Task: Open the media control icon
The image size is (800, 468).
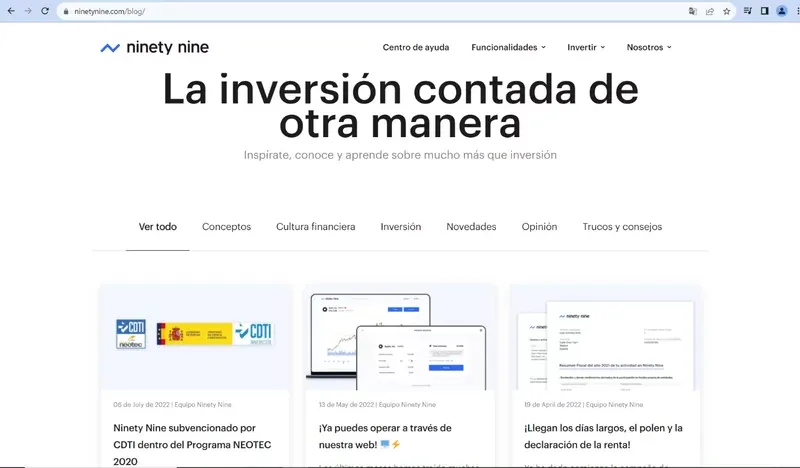Action: pos(747,11)
